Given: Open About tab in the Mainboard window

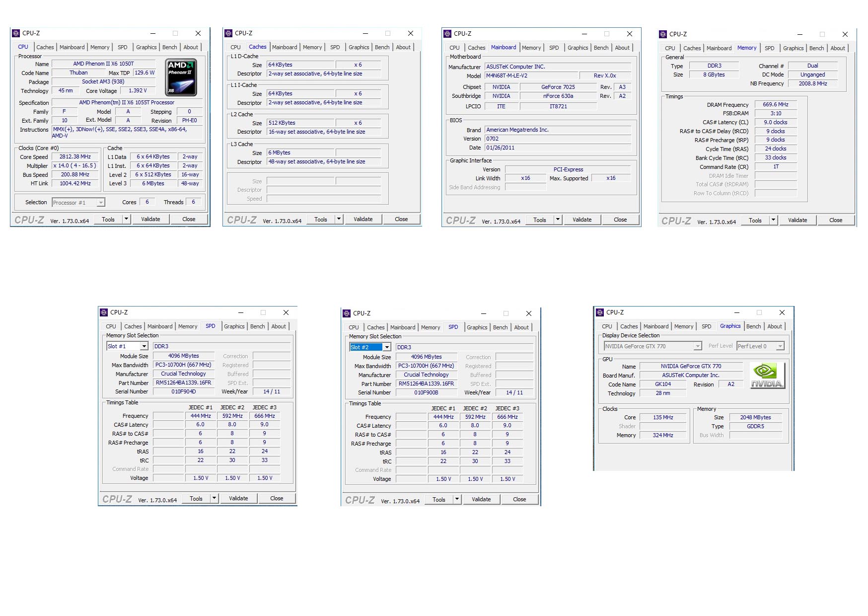Looking at the screenshot, I should pos(622,48).
